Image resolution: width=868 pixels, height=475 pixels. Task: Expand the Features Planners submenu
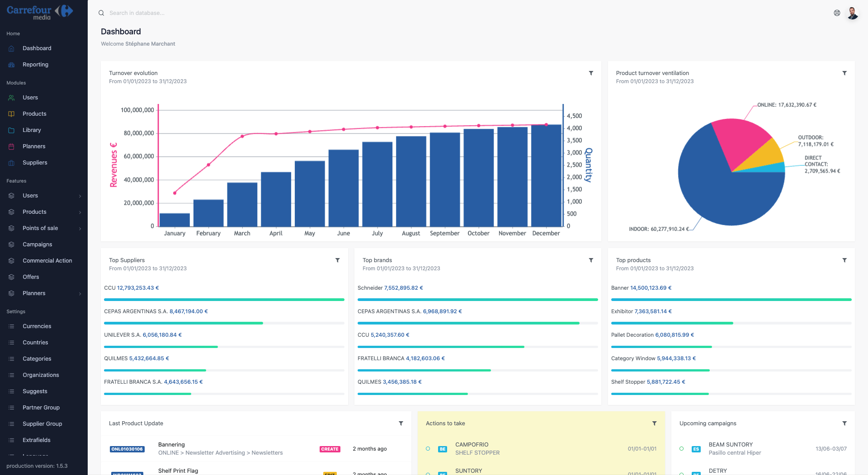80,294
